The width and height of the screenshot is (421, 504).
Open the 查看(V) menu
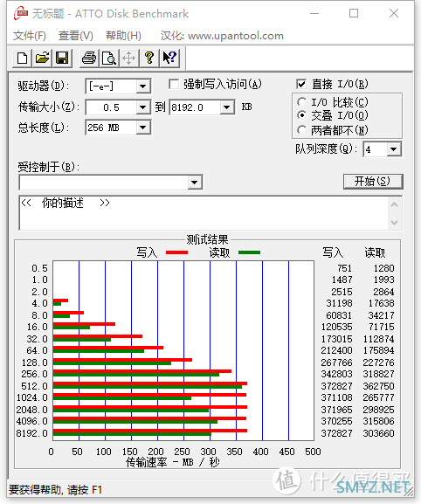76,36
